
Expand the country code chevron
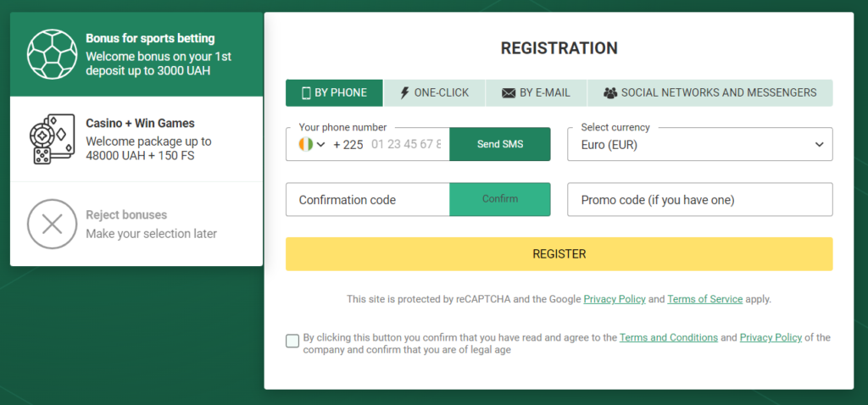click(321, 144)
